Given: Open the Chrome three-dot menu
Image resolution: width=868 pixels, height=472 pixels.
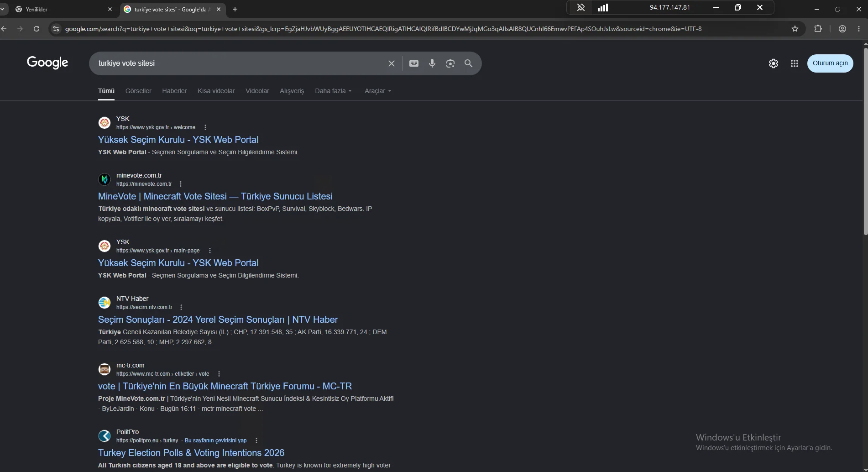Looking at the screenshot, I should (x=859, y=29).
